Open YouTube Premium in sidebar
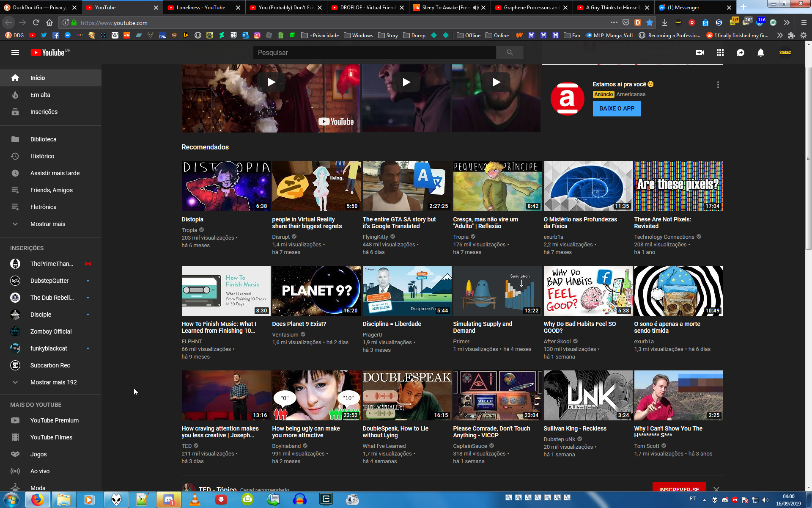 51,420
